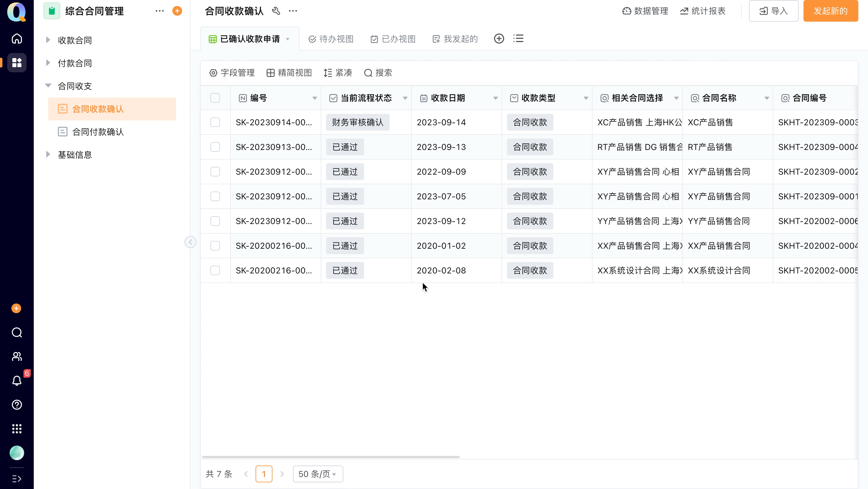This screenshot has width=868, height=489.
Task: Check the row dated 2023-07-05
Action: (215, 196)
